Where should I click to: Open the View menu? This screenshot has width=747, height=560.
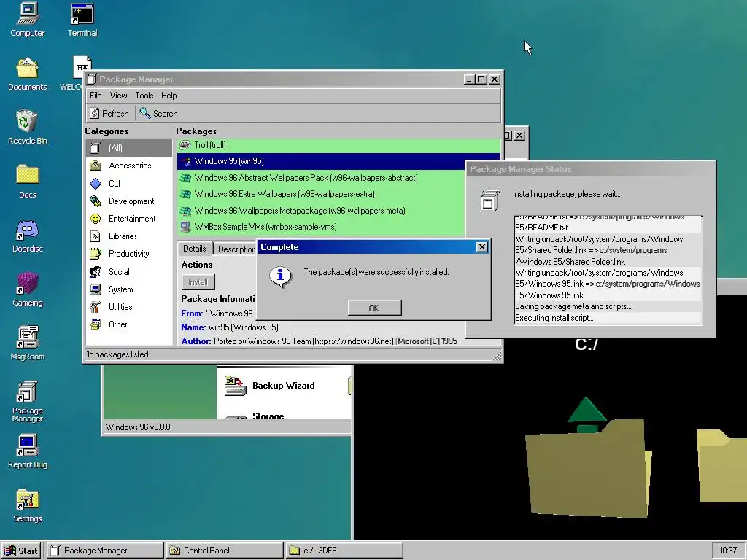coord(118,96)
